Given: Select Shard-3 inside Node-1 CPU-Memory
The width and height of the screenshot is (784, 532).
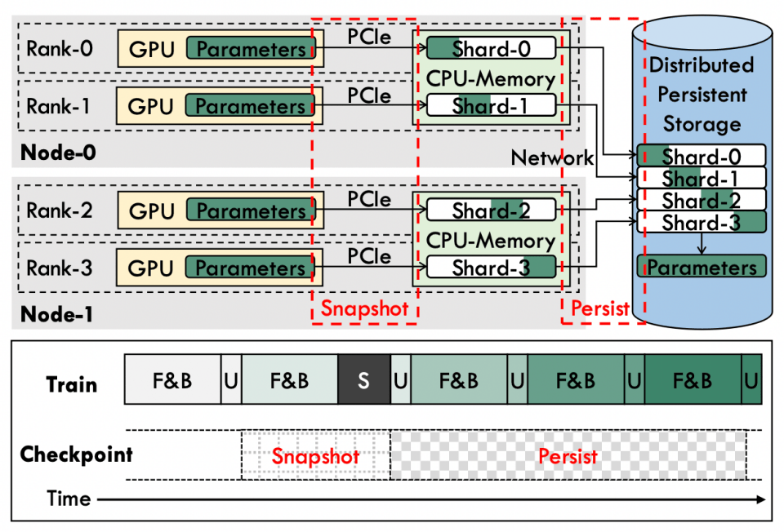Looking at the screenshot, I should pyautogui.click(x=491, y=267).
